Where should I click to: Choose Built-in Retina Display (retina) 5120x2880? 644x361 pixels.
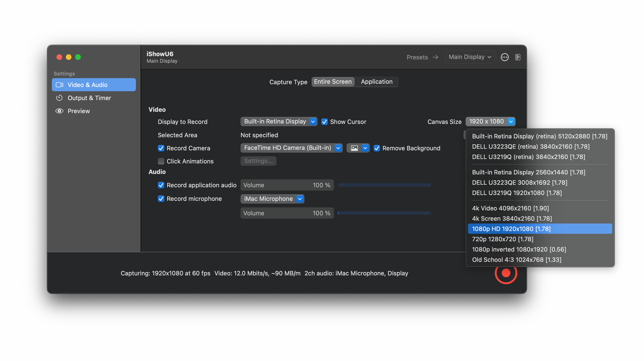540,136
